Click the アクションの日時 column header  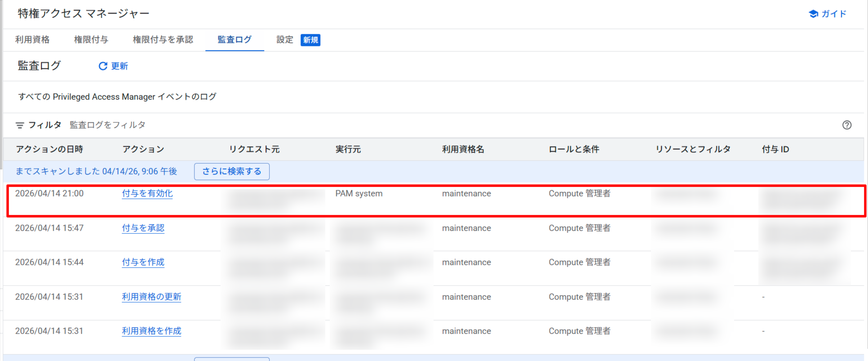click(49, 149)
